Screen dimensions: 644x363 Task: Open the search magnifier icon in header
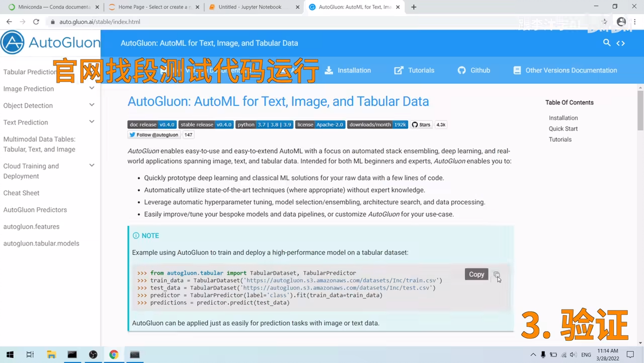606,42
